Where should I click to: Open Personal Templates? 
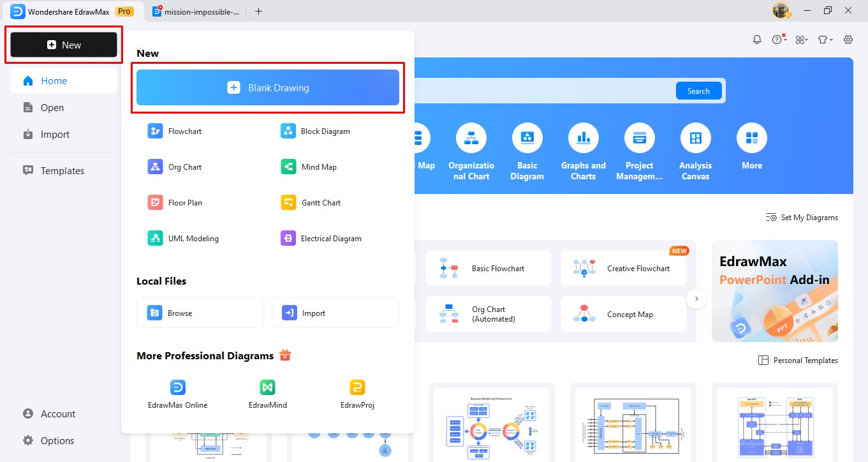coord(798,361)
